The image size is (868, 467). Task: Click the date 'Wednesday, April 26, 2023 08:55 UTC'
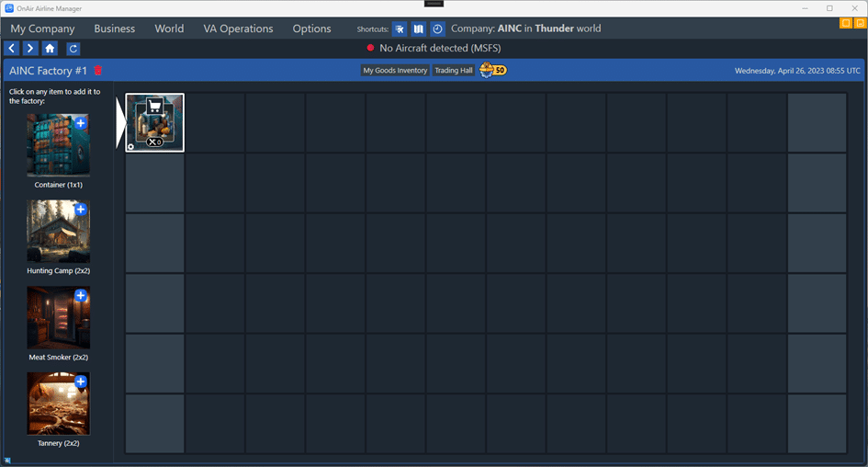(797, 71)
